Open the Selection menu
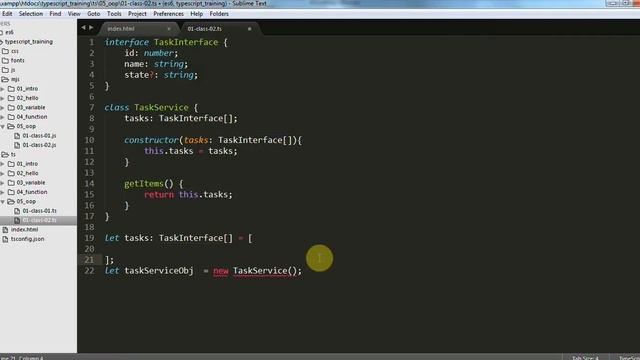 click(x=31, y=14)
